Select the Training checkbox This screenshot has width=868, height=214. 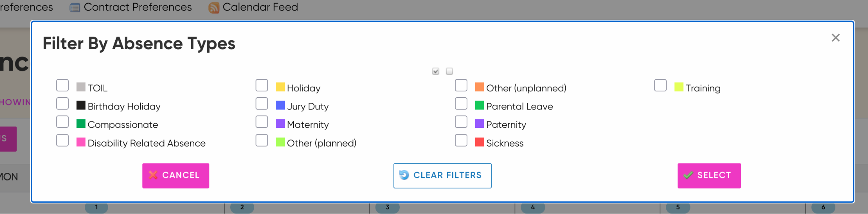(660, 85)
